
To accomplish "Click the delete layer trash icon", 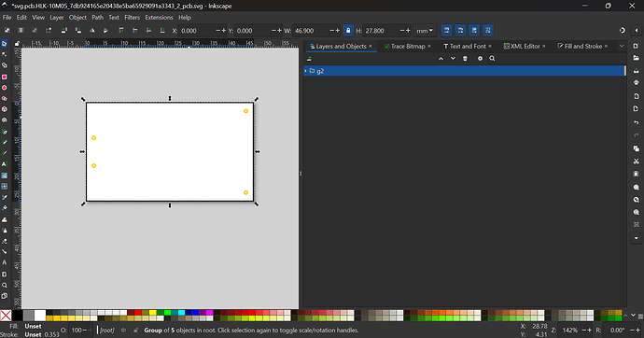I will tap(465, 59).
